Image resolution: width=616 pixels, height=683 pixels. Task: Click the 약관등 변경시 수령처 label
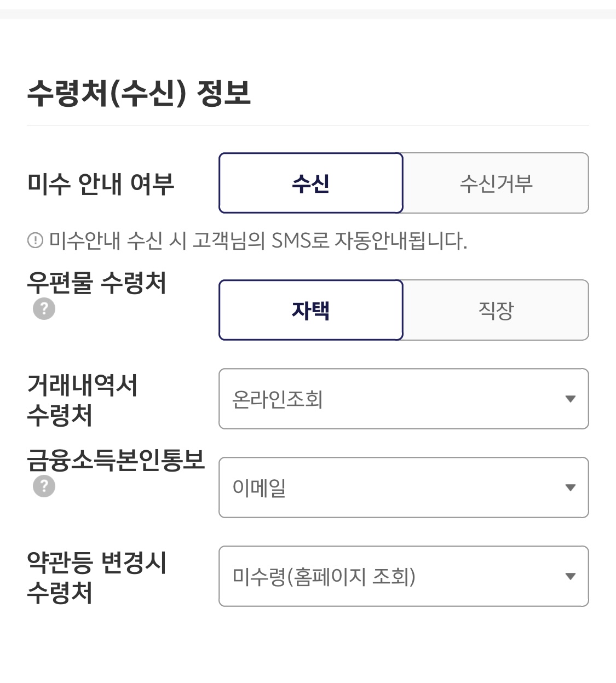pyautogui.click(x=96, y=577)
